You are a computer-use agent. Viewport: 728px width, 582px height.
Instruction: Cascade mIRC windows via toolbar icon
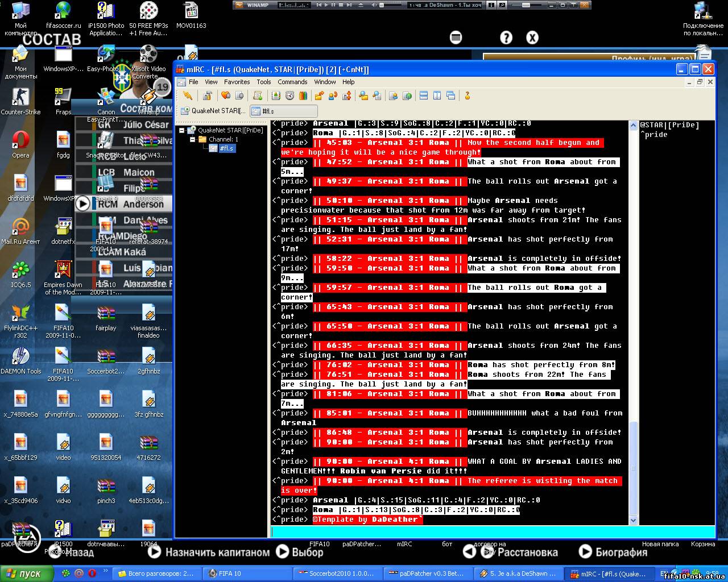pyautogui.click(x=451, y=95)
